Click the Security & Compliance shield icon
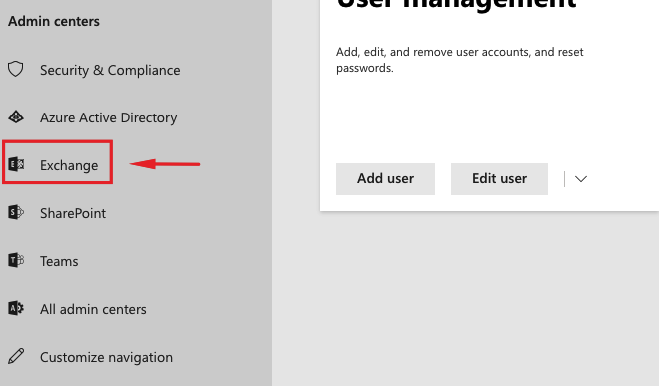 (x=16, y=69)
